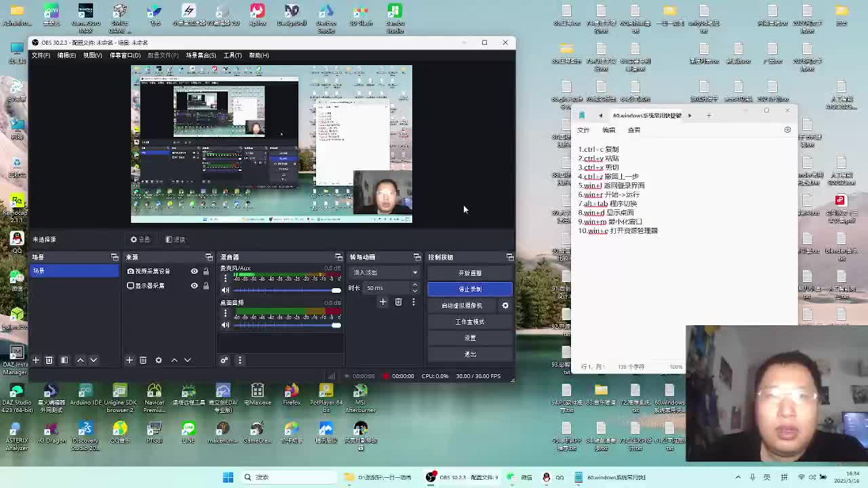Add a scene transition with plus icon
The image size is (868, 488).
[x=382, y=302]
